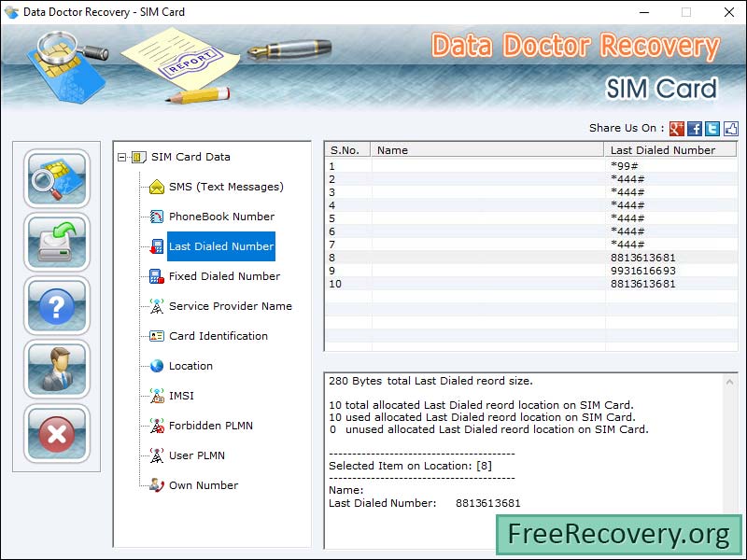The height and width of the screenshot is (560, 747).
Task: Select Card Identification from the list
Action: point(218,336)
